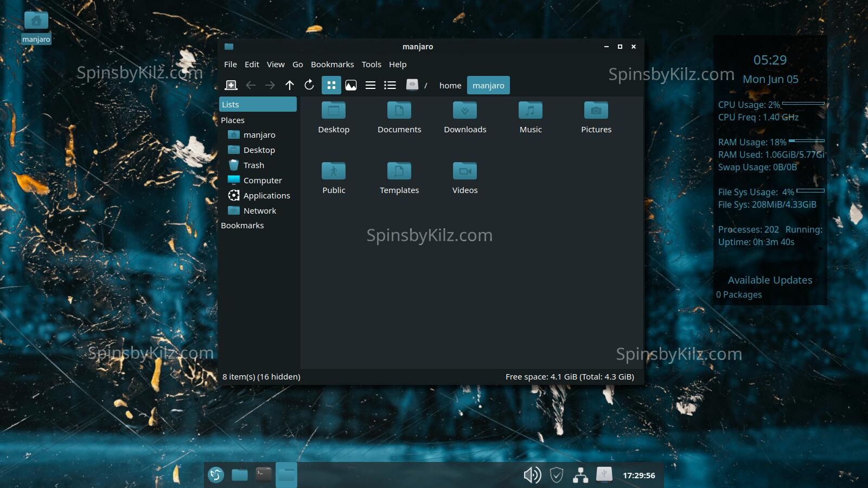Switch to thumbnail view mode
868x488 pixels.
[x=351, y=85]
